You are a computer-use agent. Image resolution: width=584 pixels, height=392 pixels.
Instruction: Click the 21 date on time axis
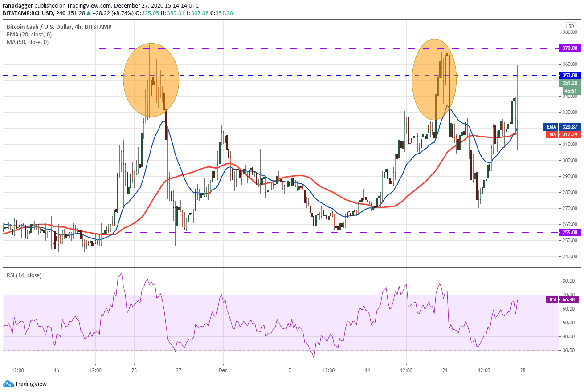click(445, 370)
